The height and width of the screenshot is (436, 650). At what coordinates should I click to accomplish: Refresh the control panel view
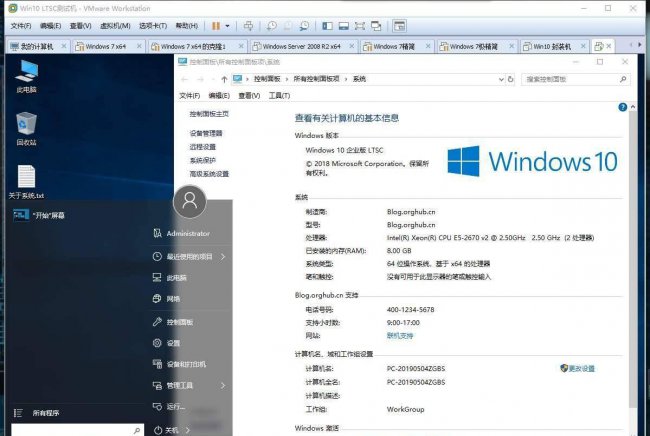pos(510,79)
